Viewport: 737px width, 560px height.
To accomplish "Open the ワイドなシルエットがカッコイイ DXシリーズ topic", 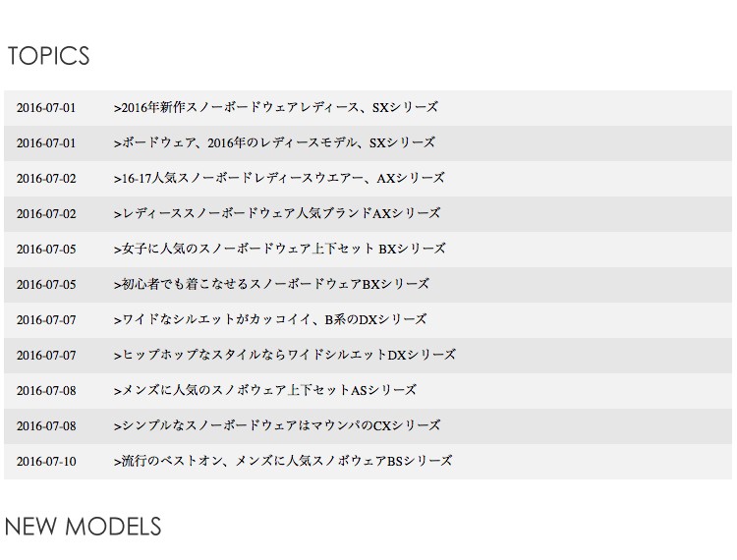I will [270, 319].
